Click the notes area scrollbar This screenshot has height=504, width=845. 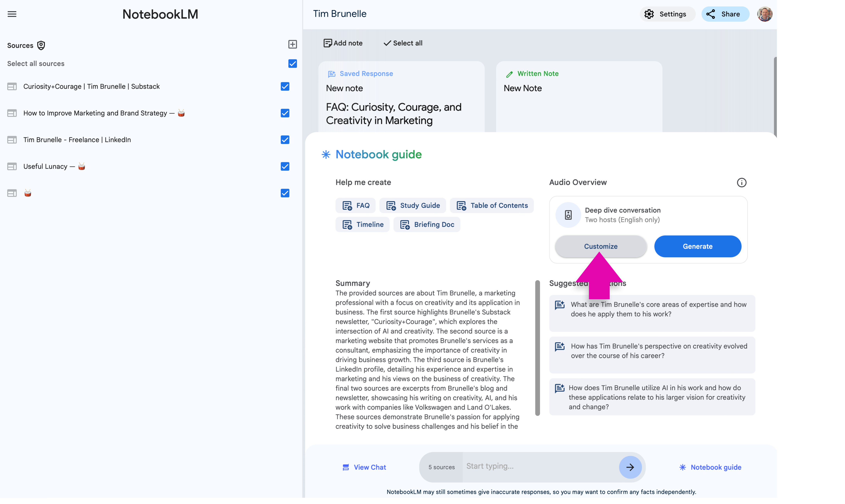tap(775, 97)
